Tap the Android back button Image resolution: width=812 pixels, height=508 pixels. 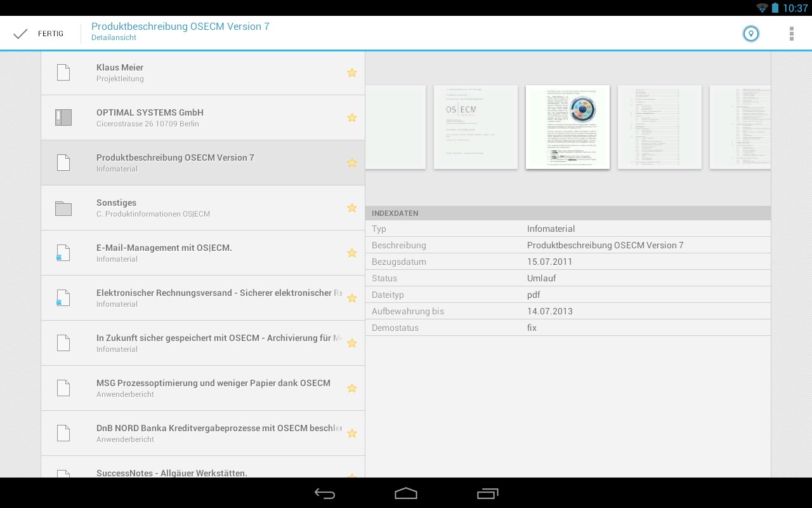(x=325, y=493)
